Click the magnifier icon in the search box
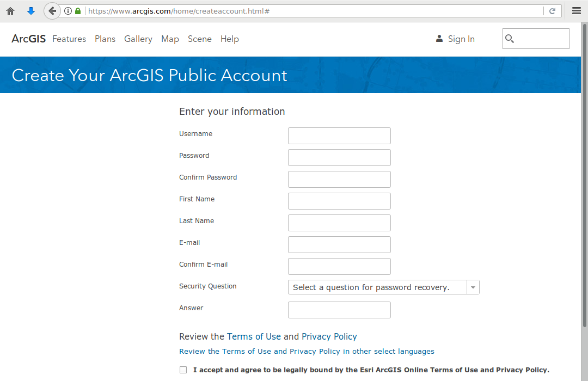This screenshot has width=588, height=381. point(510,39)
